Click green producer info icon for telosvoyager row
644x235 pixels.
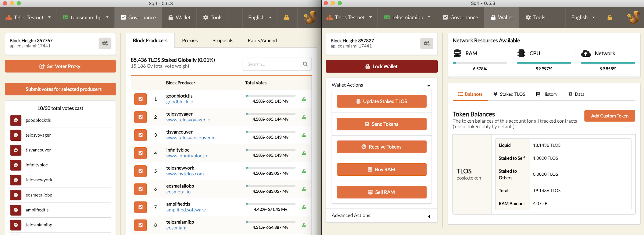304,117
